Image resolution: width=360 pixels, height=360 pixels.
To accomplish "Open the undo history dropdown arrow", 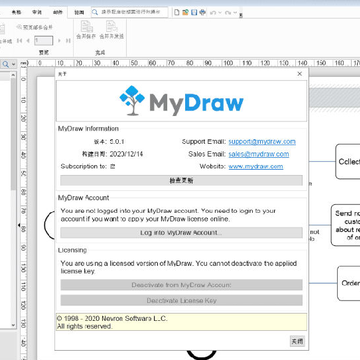I will 220,13.
